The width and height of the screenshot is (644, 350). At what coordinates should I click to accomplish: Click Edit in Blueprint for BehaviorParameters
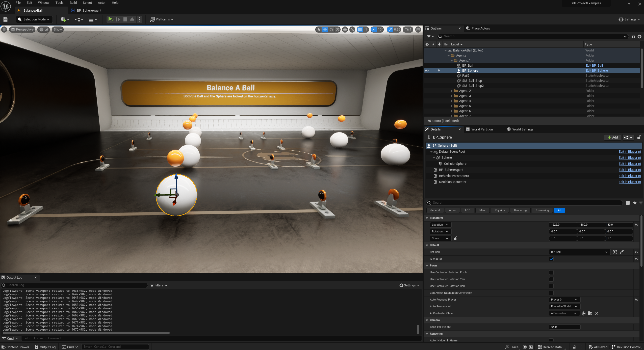coord(630,176)
